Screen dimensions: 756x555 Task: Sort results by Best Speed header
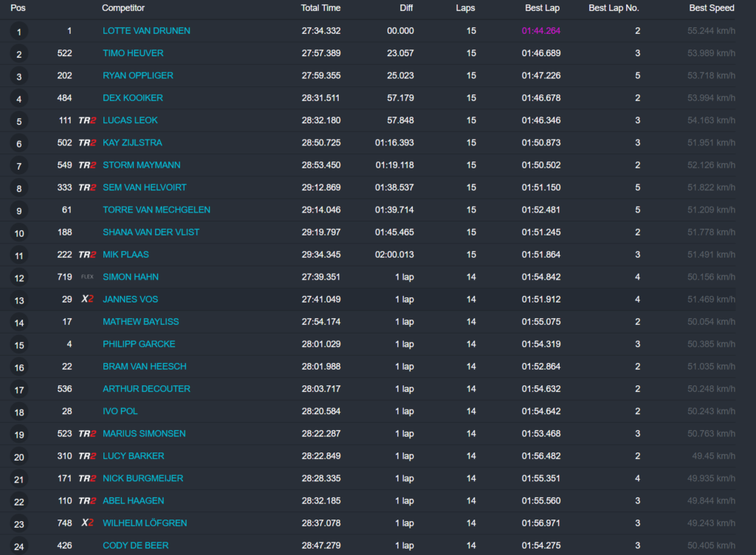click(x=711, y=8)
